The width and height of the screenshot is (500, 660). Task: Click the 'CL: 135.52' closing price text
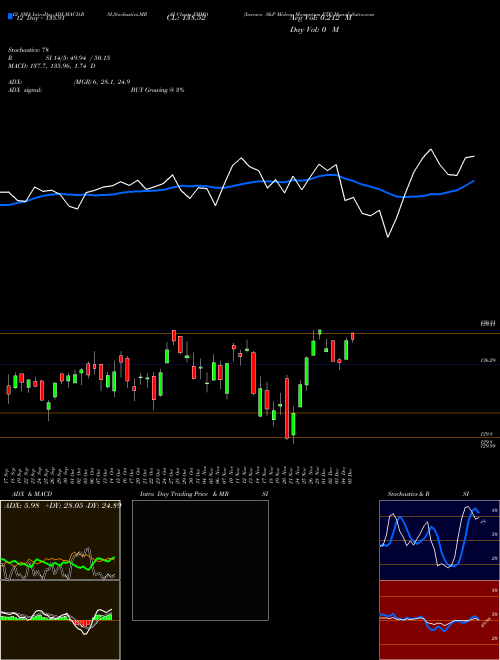coord(186,18)
